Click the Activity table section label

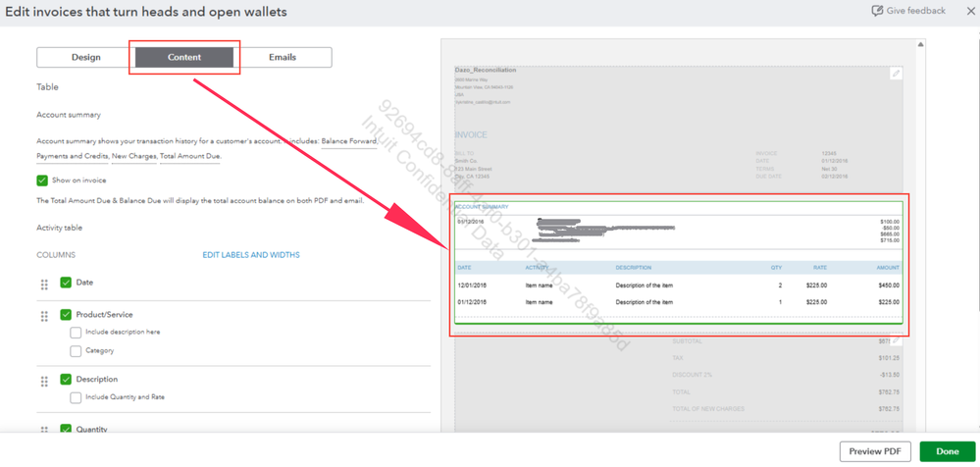(60, 228)
